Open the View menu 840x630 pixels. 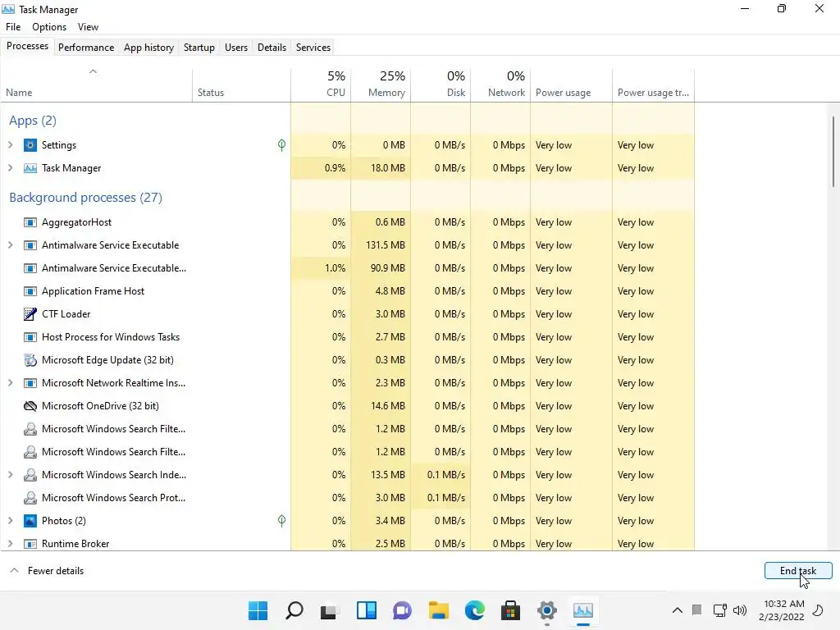click(88, 27)
